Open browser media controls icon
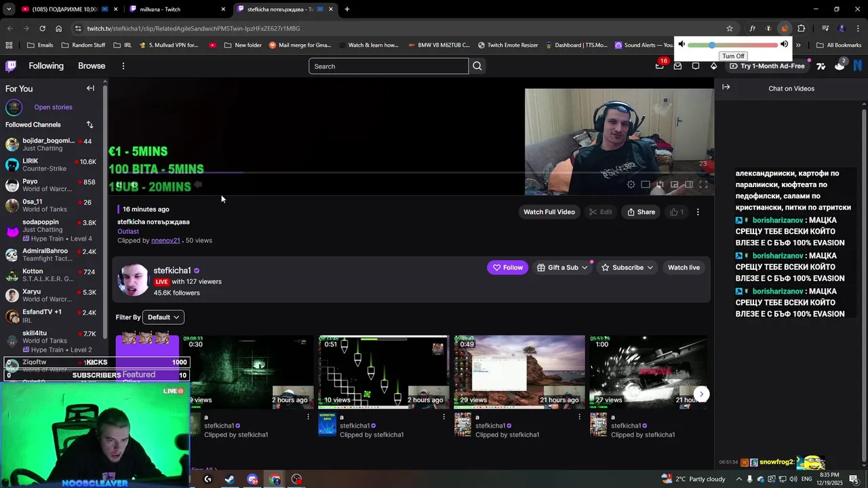Image resolution: width=868 pixels, height=488 pixels. click(x=825, y=28)
